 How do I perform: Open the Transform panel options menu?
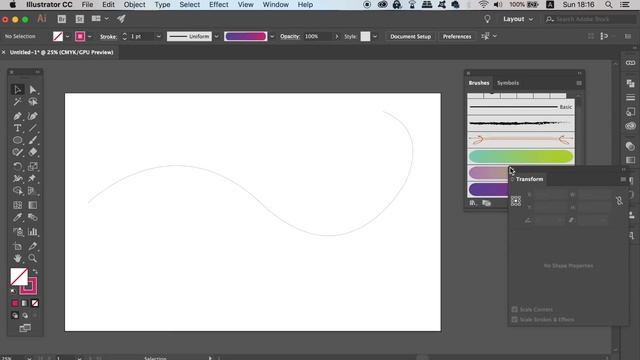coord(623,179)
